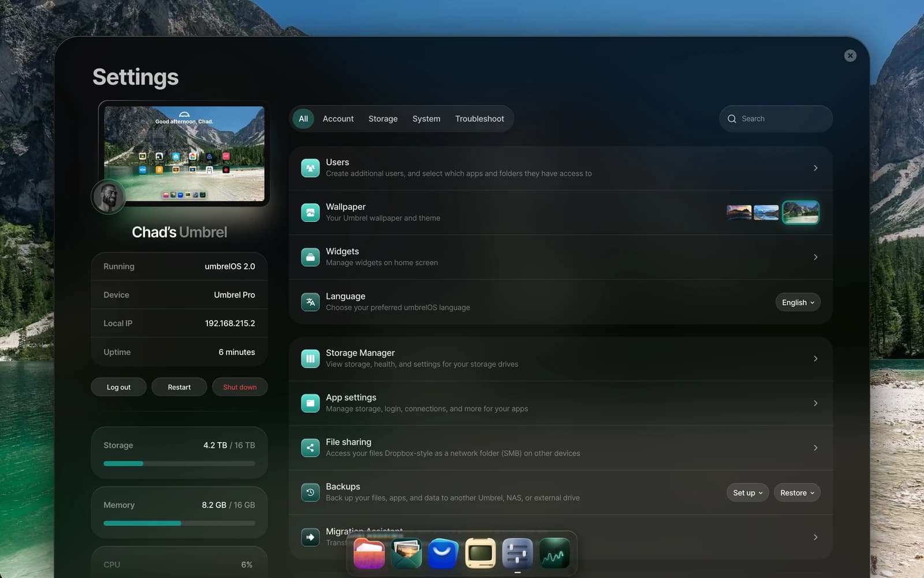Click the CPU "6%" value
The width and height of the screenshot is (924, 578).
pyautogui.click(x=247, y=565)
